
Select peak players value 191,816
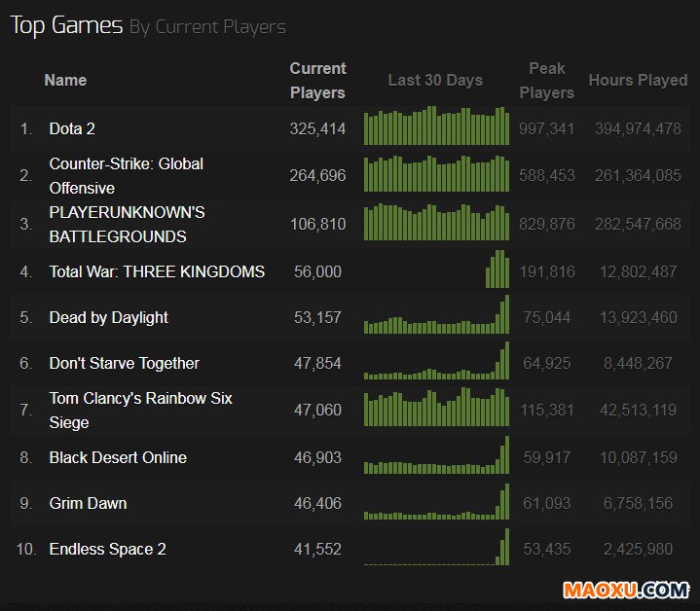click(x=546, y=271)
